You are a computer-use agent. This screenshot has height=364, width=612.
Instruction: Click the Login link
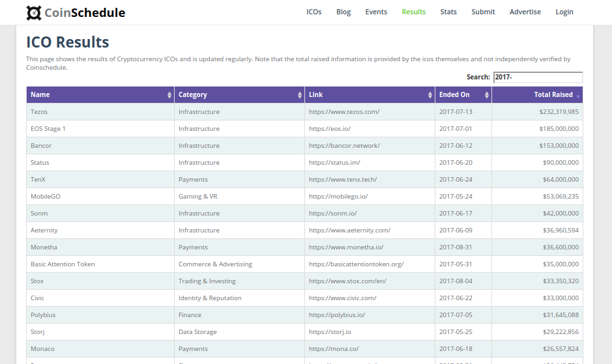(x=564, y=12)
